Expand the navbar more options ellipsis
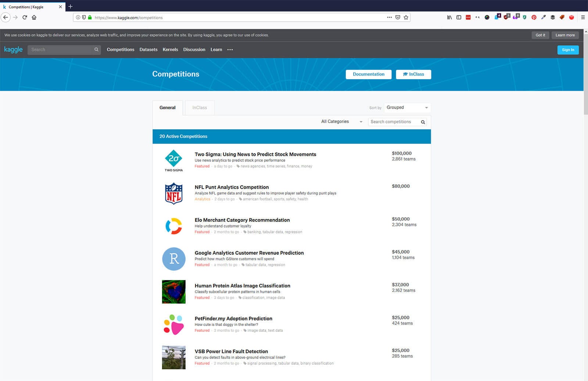Viewport: 588px width, 381px height. 230,50
